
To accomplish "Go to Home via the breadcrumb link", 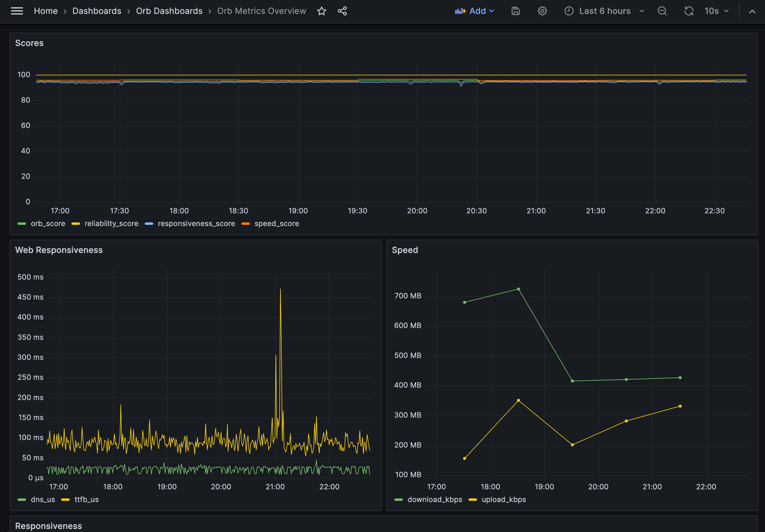I will [46, 11].
